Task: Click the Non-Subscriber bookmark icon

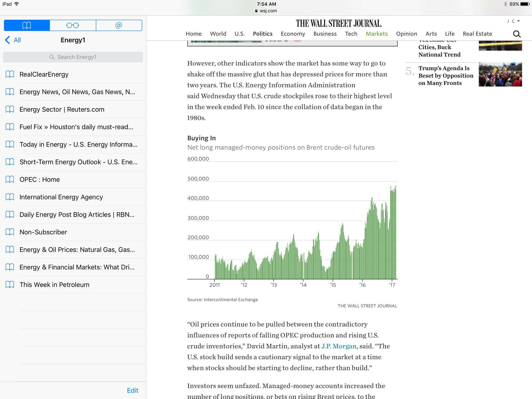Action: point(10,232)
